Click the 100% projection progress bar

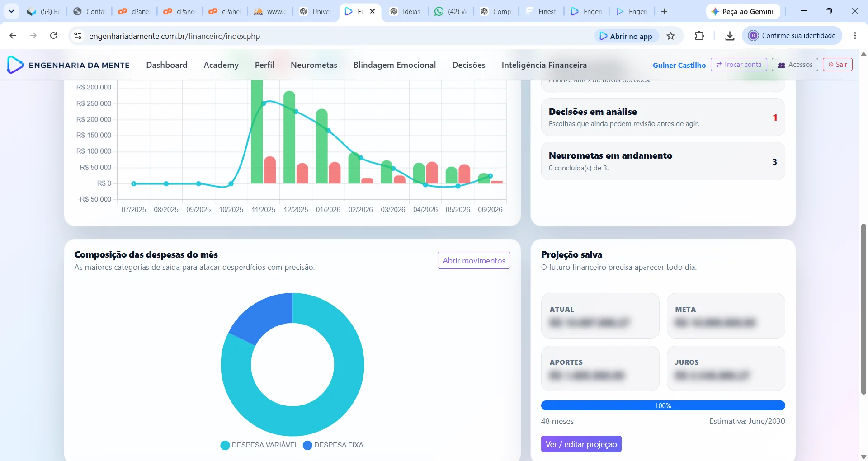pos(663,405)
